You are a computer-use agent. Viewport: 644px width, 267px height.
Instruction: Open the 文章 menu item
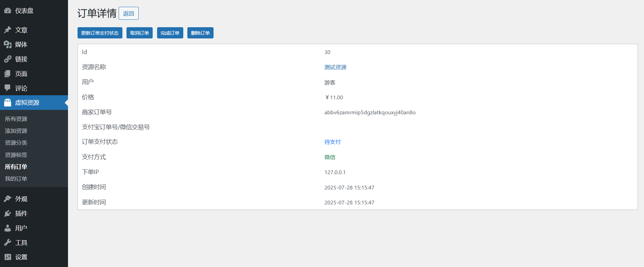point(21,30)
